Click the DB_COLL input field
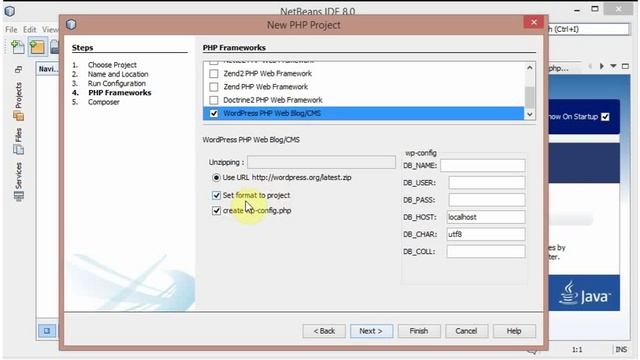Viewport: 640px width, 360px height. pos(486,251)
